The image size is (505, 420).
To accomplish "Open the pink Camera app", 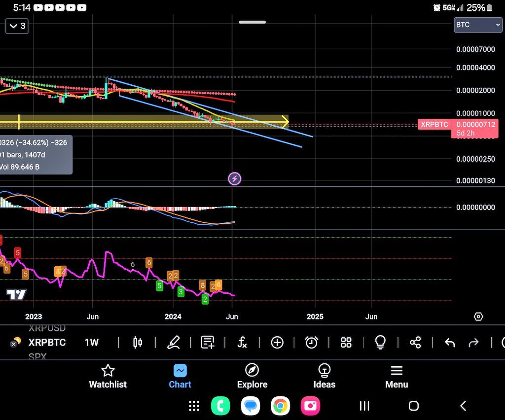I will click(310, 406).
